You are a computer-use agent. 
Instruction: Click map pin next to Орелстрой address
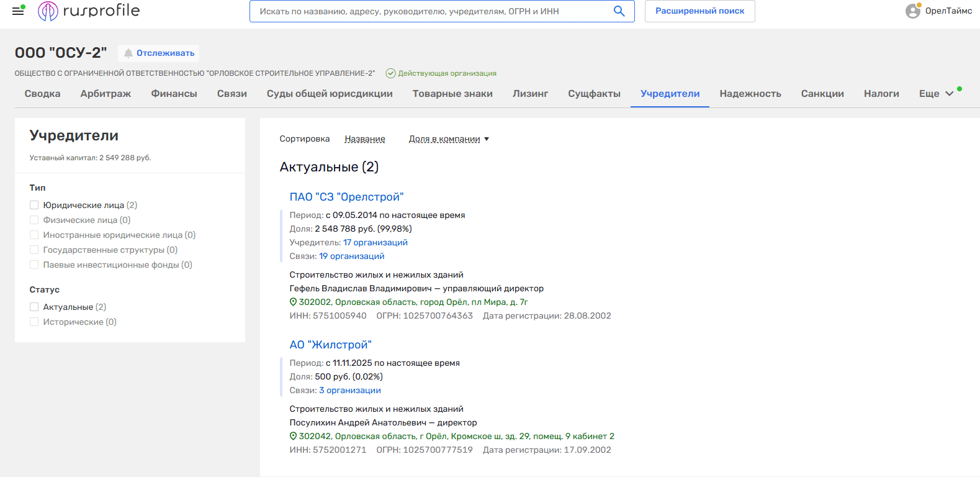tap(294, 302)
